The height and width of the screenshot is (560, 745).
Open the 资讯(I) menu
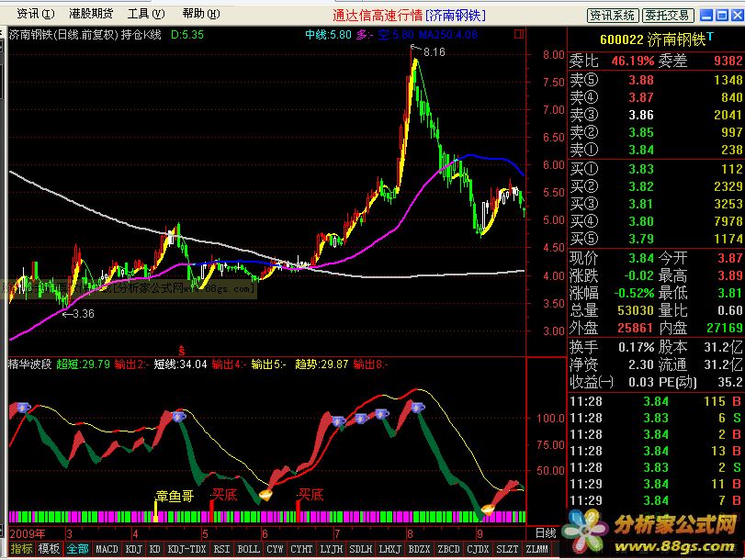tap(36, 14)
